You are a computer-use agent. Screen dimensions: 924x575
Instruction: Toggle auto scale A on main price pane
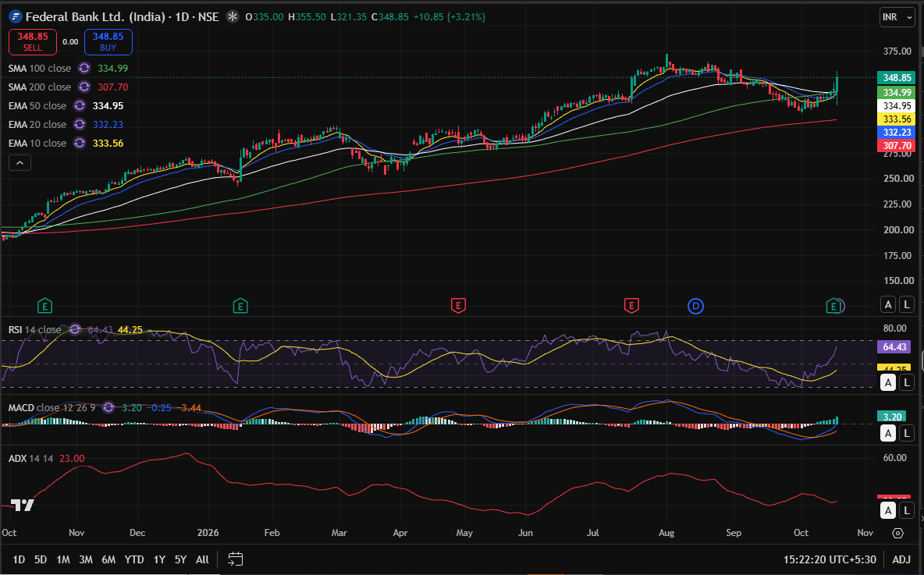pyautogui.click(x=888, y=304)
